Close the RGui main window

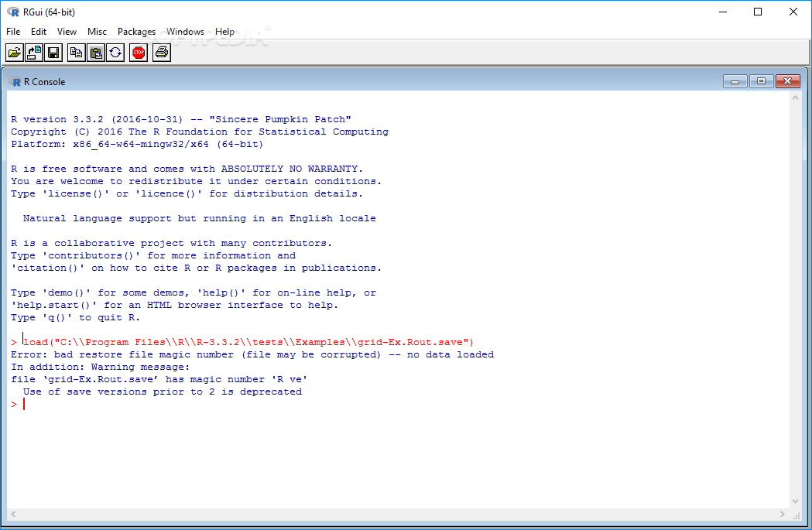(793, 12)
